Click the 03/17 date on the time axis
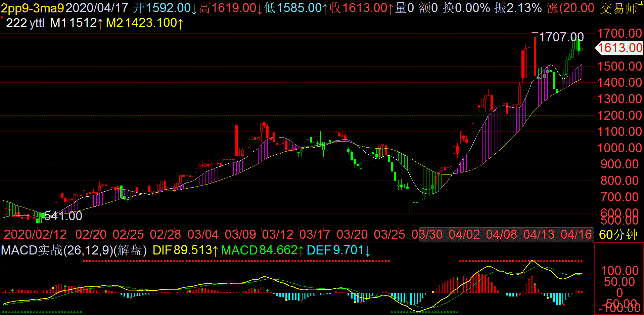This screenshot has width=644, height=315. click(x=315, y=234)
